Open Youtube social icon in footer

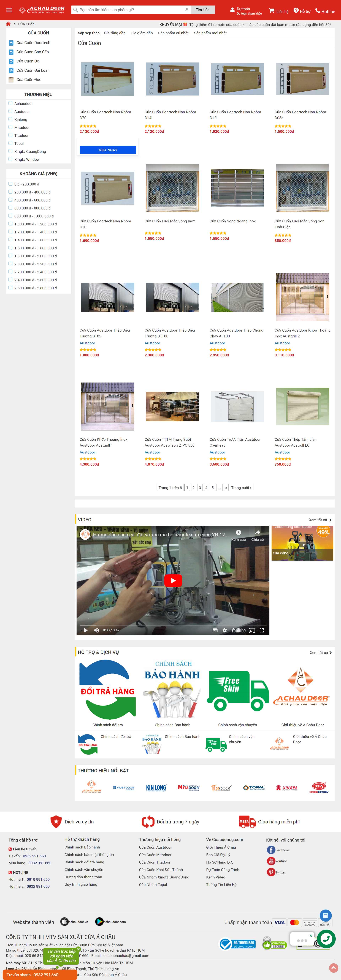tap(271, 861)
